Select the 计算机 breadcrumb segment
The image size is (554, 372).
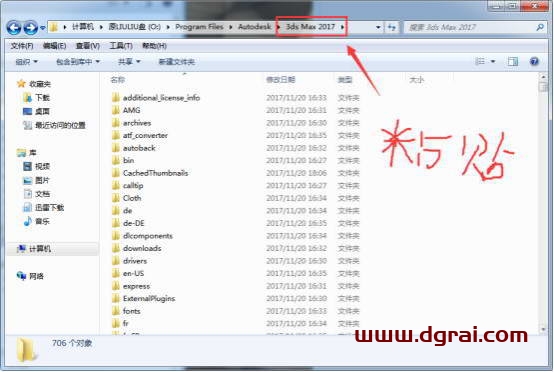[x=83, y=26]
